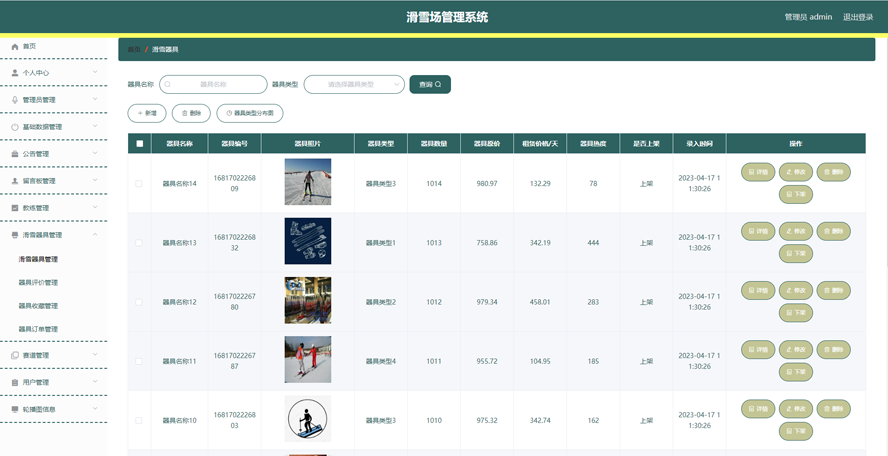
Task: Open the 器具照片 thumbnail for 器具名称14
Action: (x=308, y=181)
